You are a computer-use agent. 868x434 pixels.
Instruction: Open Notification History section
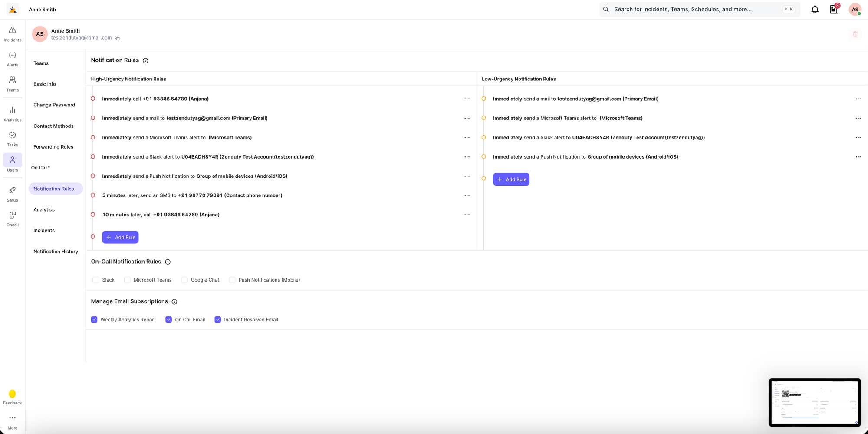56,252
